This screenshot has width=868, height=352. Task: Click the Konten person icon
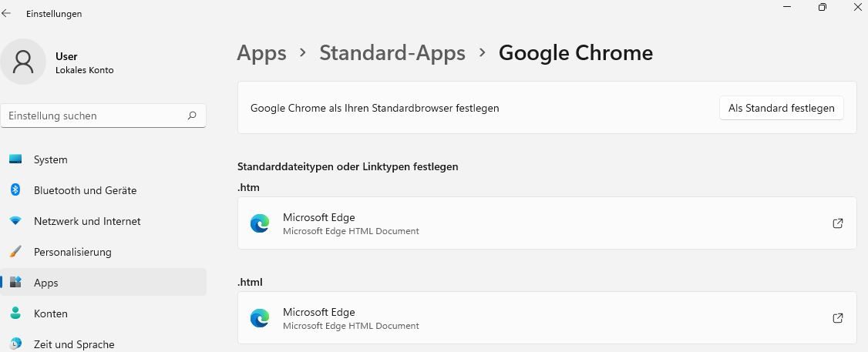(x=15, y=313)
